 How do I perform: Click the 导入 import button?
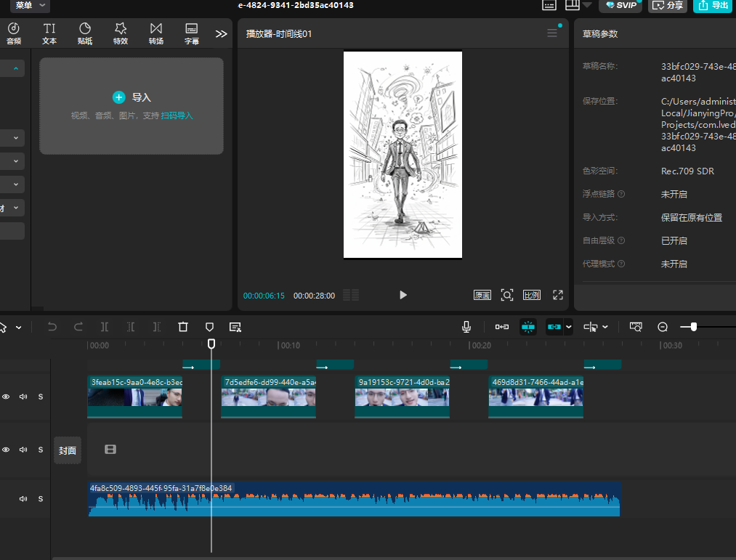pos(132,97)
